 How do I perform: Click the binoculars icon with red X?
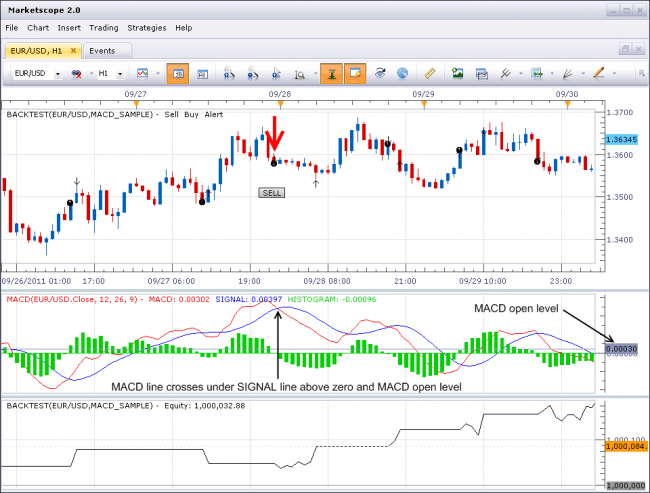(x=77, y=74)
